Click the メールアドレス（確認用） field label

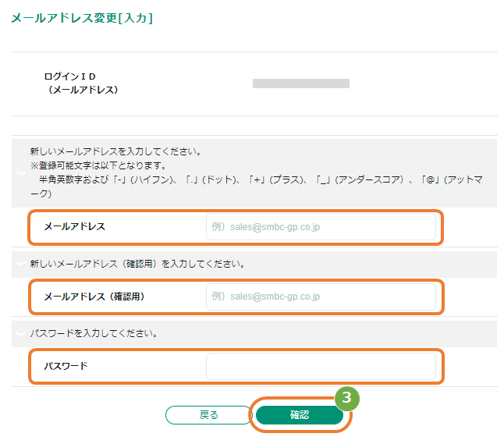click(94, 297)
